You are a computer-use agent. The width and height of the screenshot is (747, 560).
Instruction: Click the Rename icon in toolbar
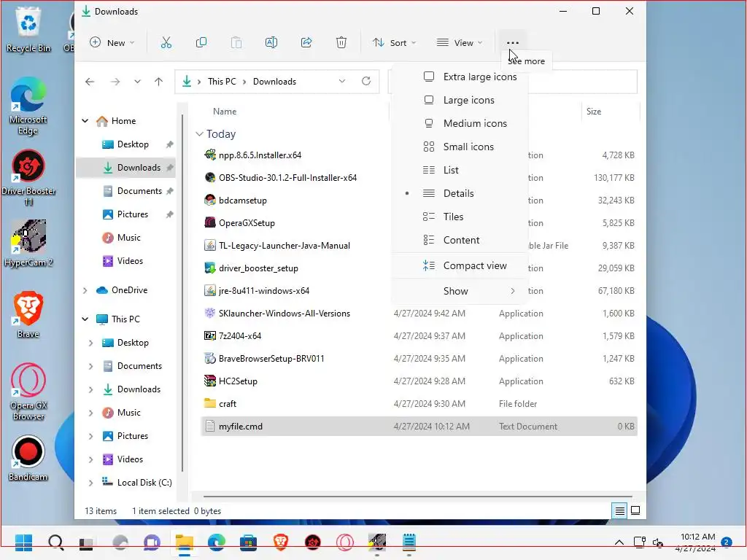pos(271,43)
